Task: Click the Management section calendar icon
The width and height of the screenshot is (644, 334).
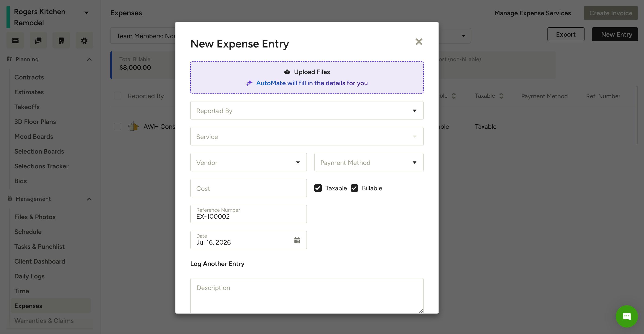Action: [9, 199]
